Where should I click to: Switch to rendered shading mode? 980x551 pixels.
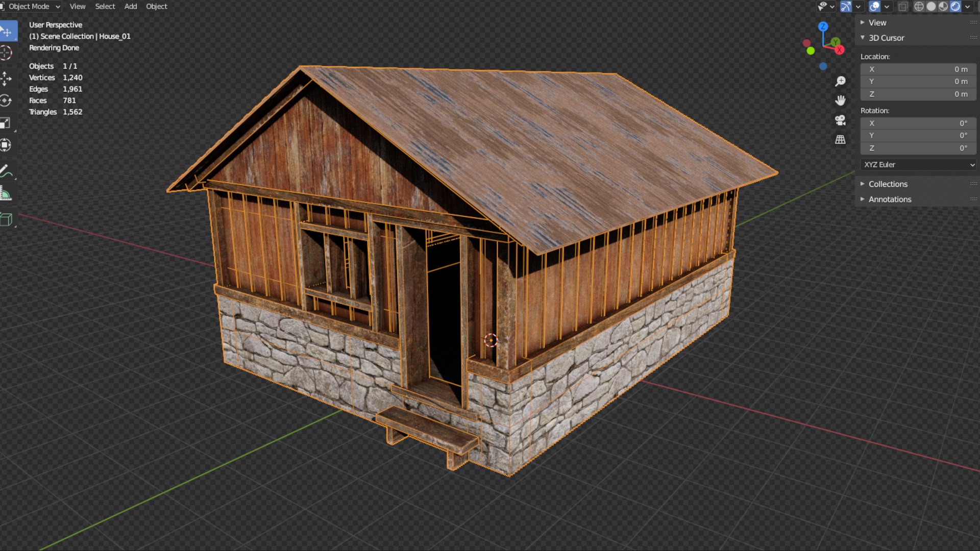pyautogui.click(x=955, y=6)
